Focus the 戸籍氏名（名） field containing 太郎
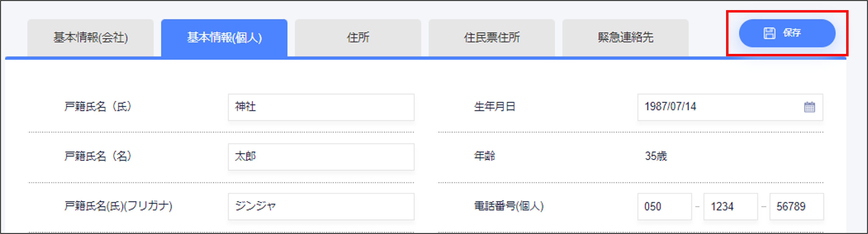The width and height of the screenshot is (868, 234). (321, 157)
